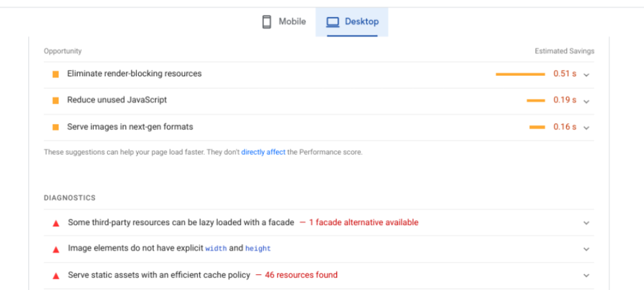Expand Eliminate render-blocking resources chevron
The image size is (644, 290).
pyautogui.click(x=586, y=74)
